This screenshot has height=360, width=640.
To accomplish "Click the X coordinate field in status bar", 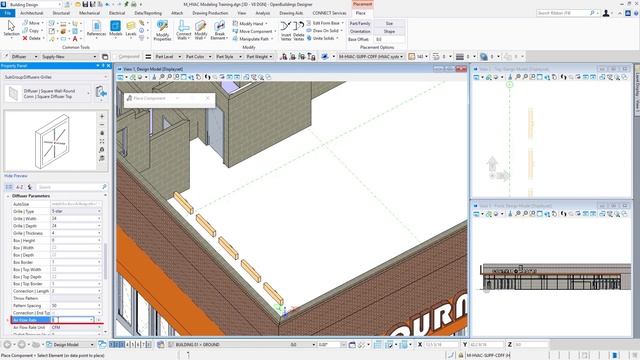I will tap(442, 344).
